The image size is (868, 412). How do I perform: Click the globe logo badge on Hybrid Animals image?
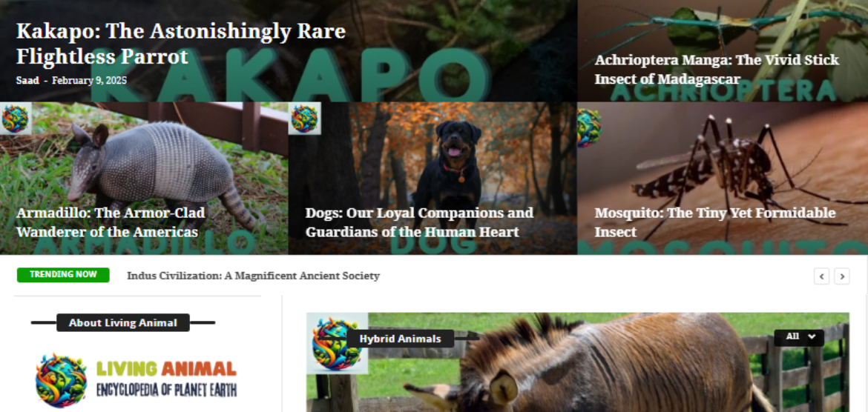[337, 343]
